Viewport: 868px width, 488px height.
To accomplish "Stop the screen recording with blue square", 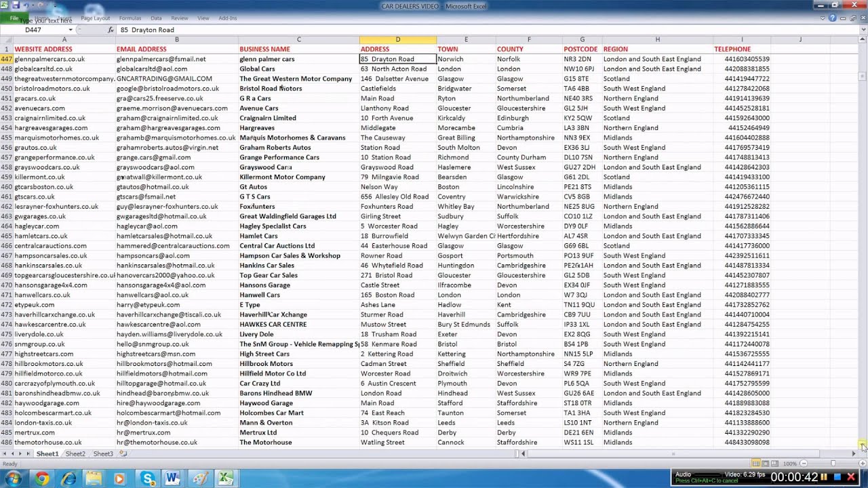I will (x=837, y=477).
